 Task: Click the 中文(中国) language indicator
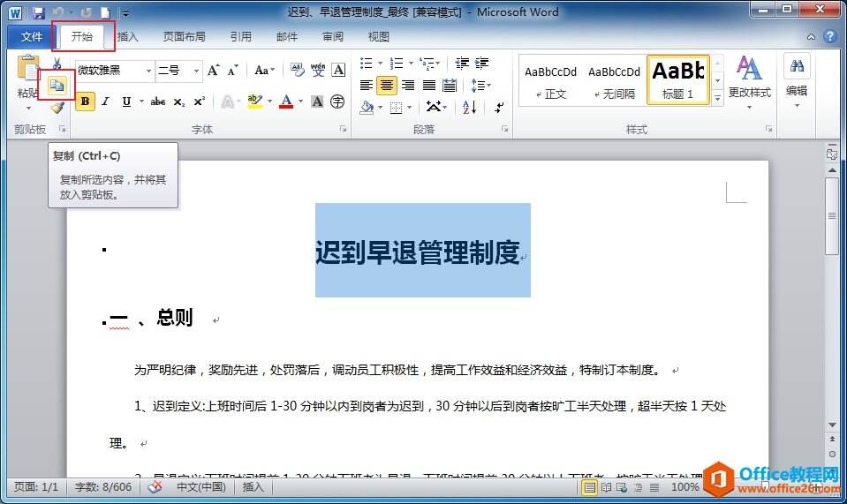(201, 486)
